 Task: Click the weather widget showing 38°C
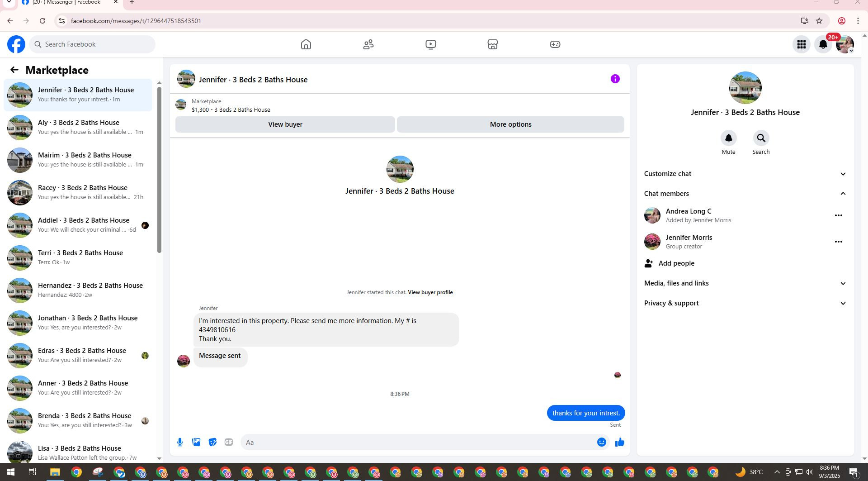pyautogui.click(x=749, y=472)
